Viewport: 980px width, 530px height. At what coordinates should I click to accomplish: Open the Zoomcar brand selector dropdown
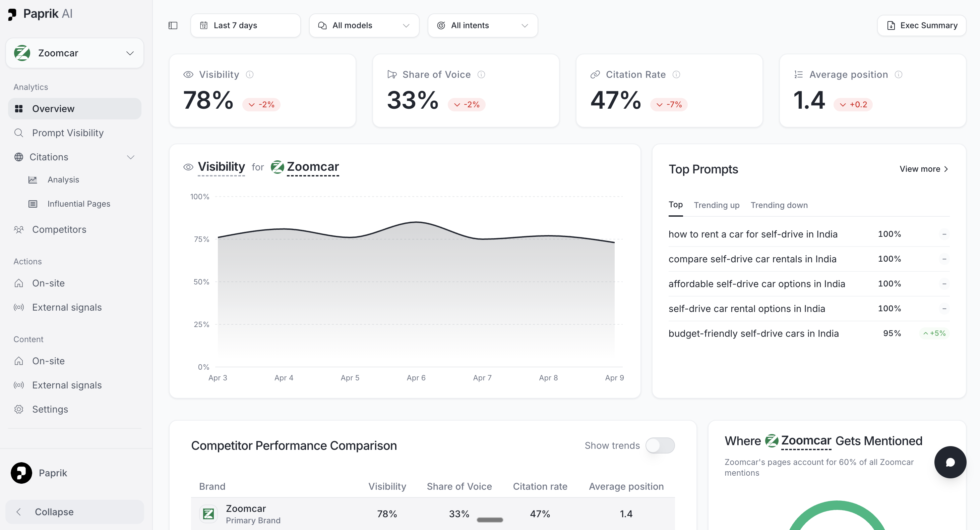[x=75, y=53]
